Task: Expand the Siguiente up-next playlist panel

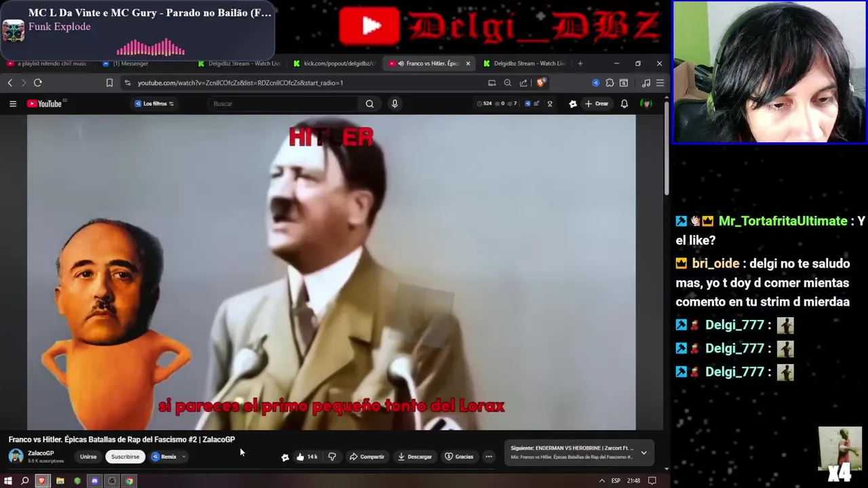Action: pos(644,453)
